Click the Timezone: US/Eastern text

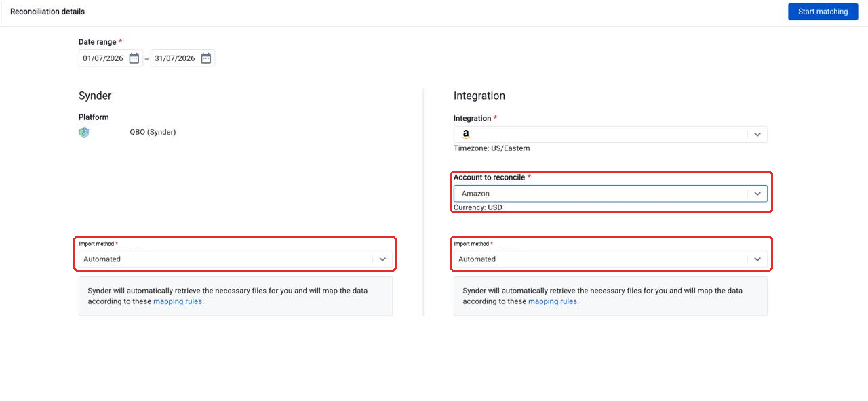(x=492, y=148)
